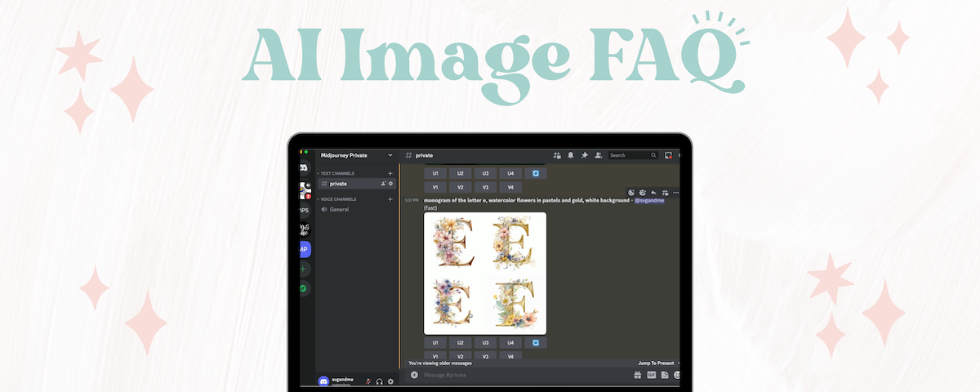980x392 pixels.
Task: Add reaction to monogram message
Action: click(x=631, y=193)
